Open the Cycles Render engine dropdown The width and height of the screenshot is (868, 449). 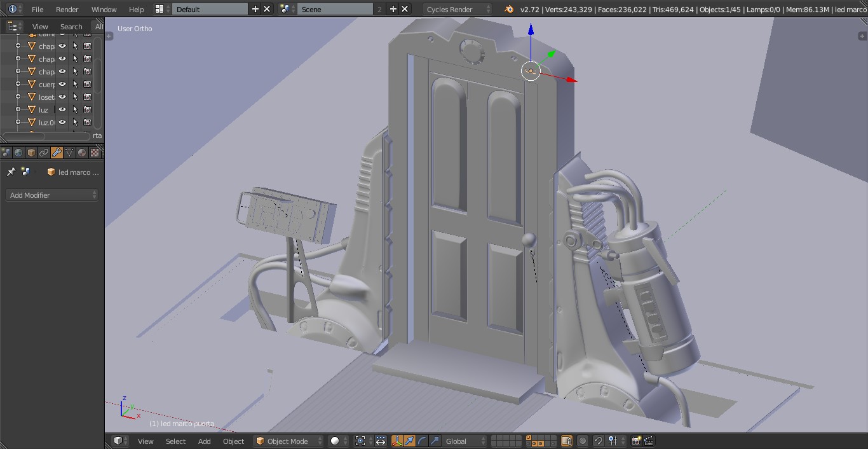pyautogui.click(x=457, y=9)
